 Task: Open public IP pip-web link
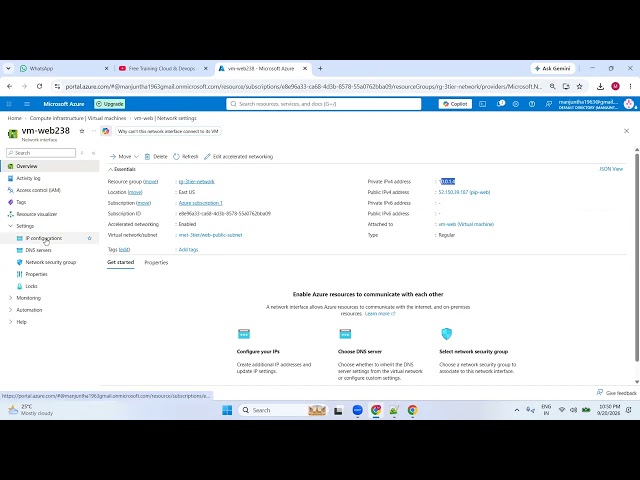464,192
